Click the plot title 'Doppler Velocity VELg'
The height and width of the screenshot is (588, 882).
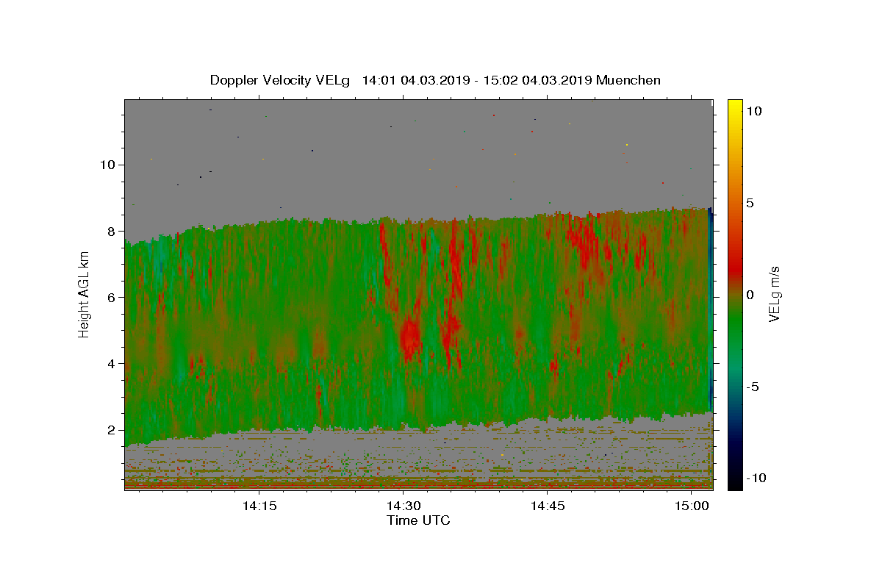(281, 80)
